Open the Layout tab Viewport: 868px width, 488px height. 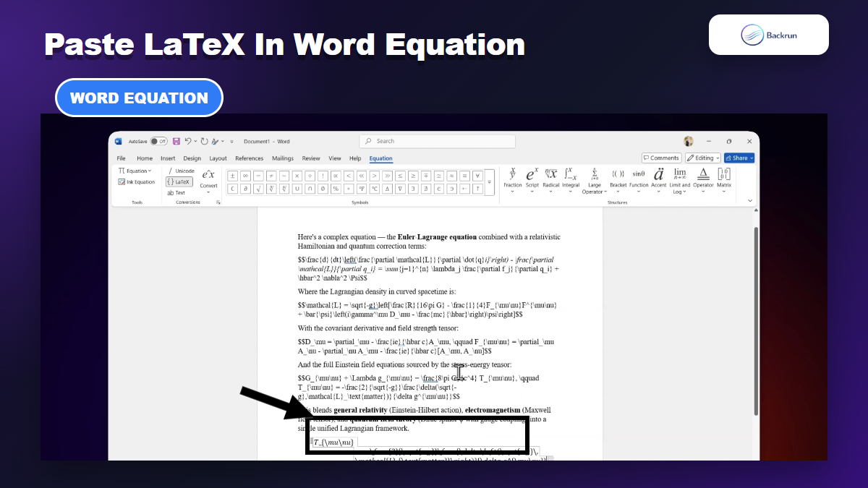coord(218,158)
